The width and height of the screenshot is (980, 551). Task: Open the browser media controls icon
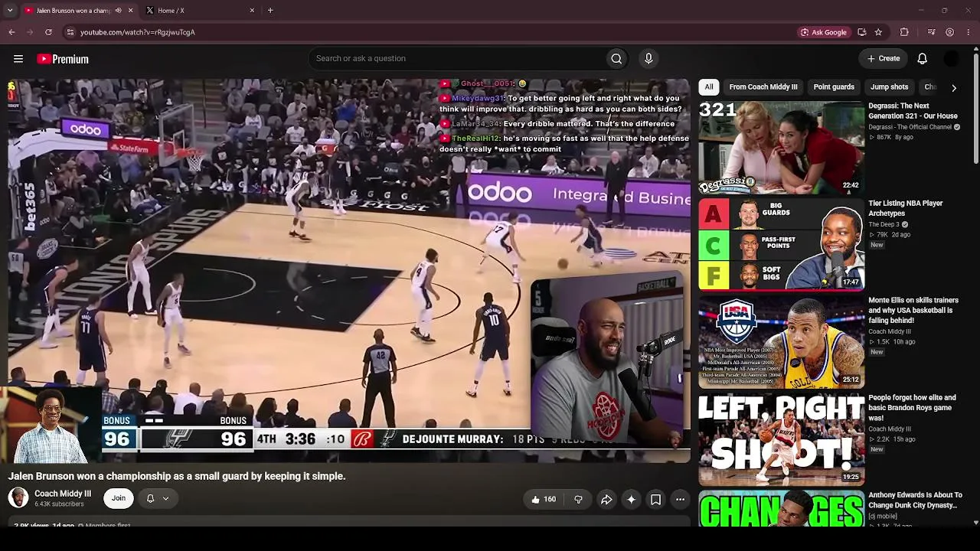[931, 32]
